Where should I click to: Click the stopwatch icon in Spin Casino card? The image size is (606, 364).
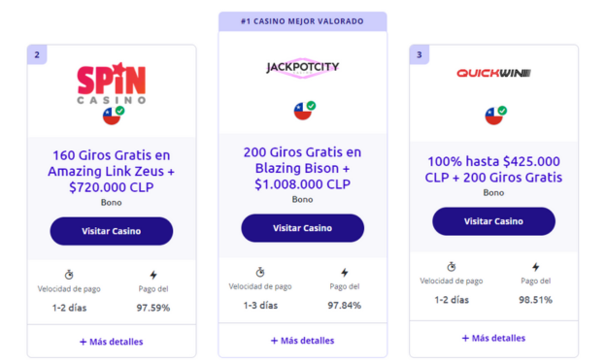coord(69,275)
